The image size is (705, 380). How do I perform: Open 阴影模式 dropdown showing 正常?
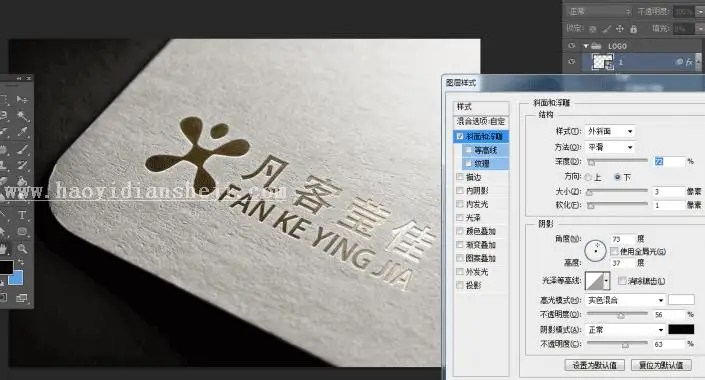625,330
